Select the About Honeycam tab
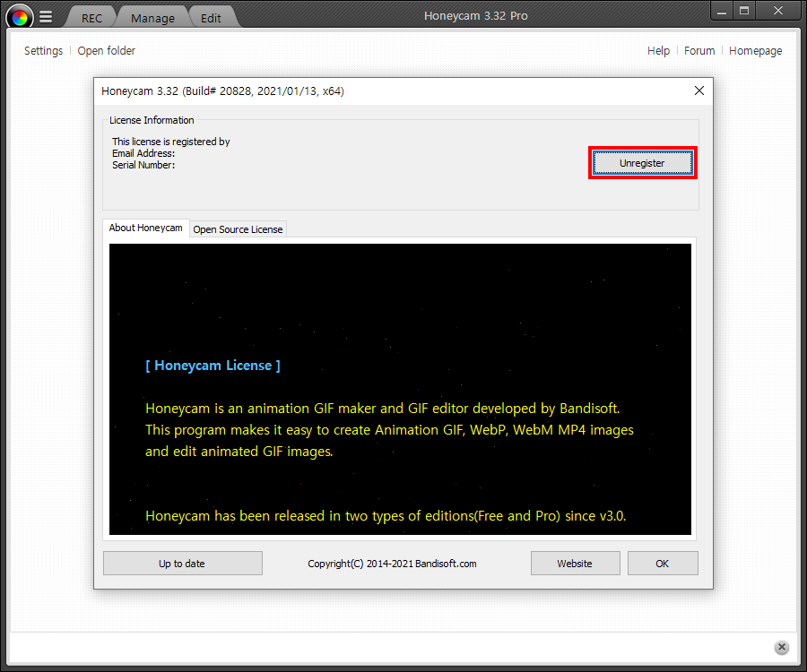The image size is (807, 672). [x=145, y=228]
